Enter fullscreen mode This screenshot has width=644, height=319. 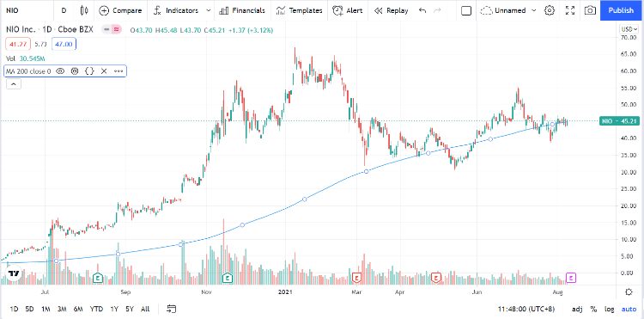point(570,10)
